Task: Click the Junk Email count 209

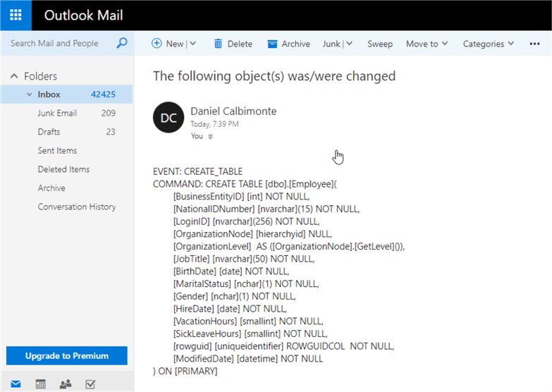Action: [109, 113]
